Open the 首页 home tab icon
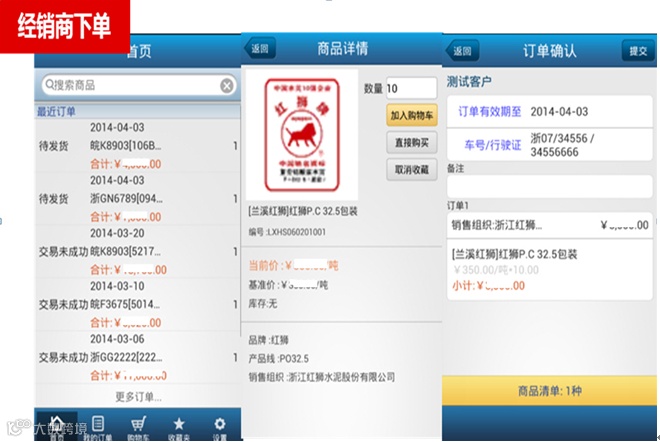The image size is (660, 442). pos(57,426)
